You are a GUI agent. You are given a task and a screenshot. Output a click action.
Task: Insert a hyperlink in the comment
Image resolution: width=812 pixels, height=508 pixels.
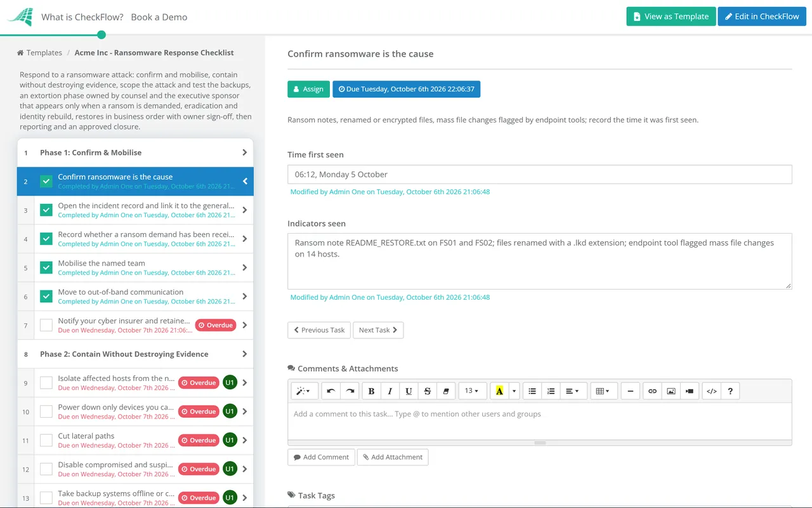coord(652,391)
